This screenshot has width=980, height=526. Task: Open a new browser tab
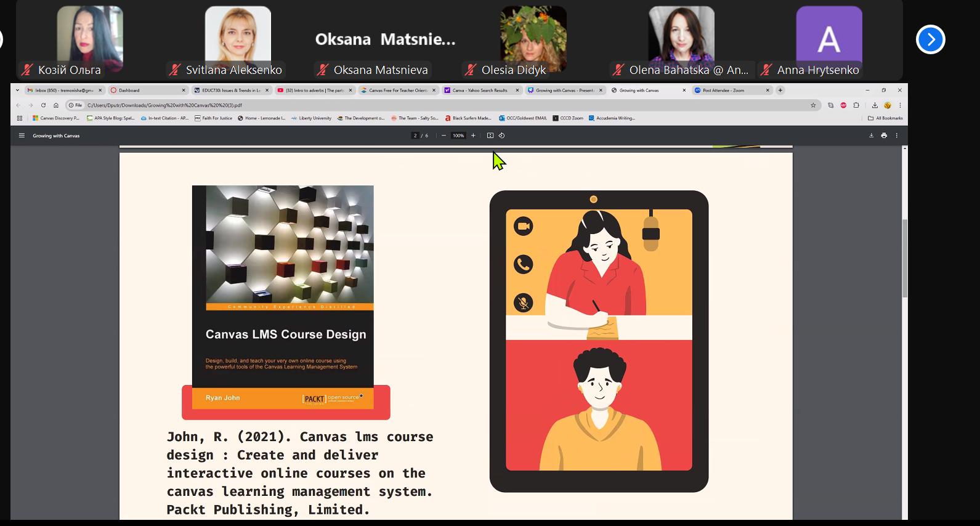click(x=780, y=91)
